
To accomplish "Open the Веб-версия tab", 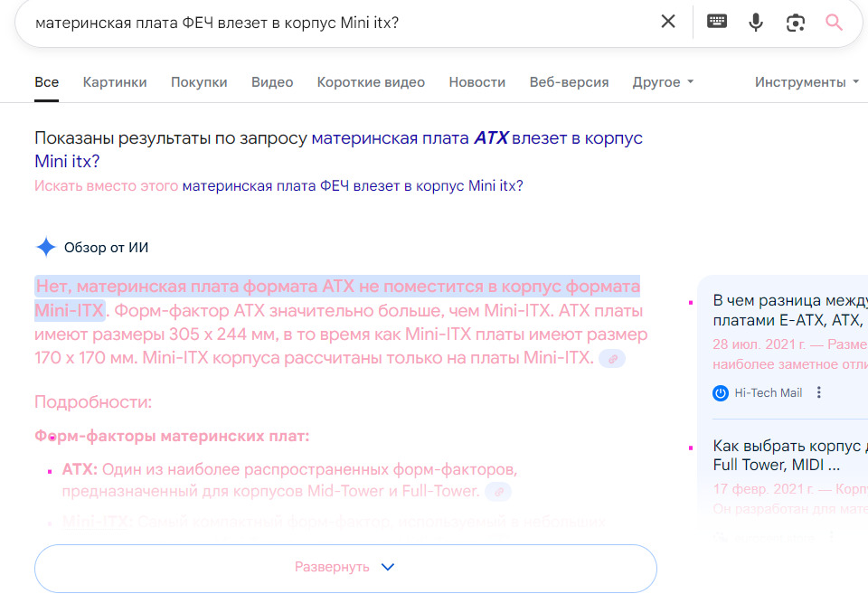I will (569, 82).
